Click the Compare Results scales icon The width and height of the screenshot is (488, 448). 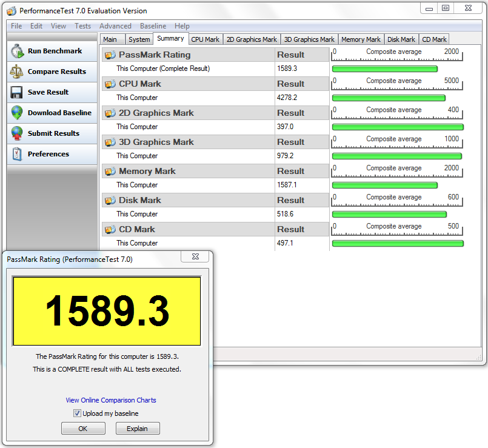(16, 72)
